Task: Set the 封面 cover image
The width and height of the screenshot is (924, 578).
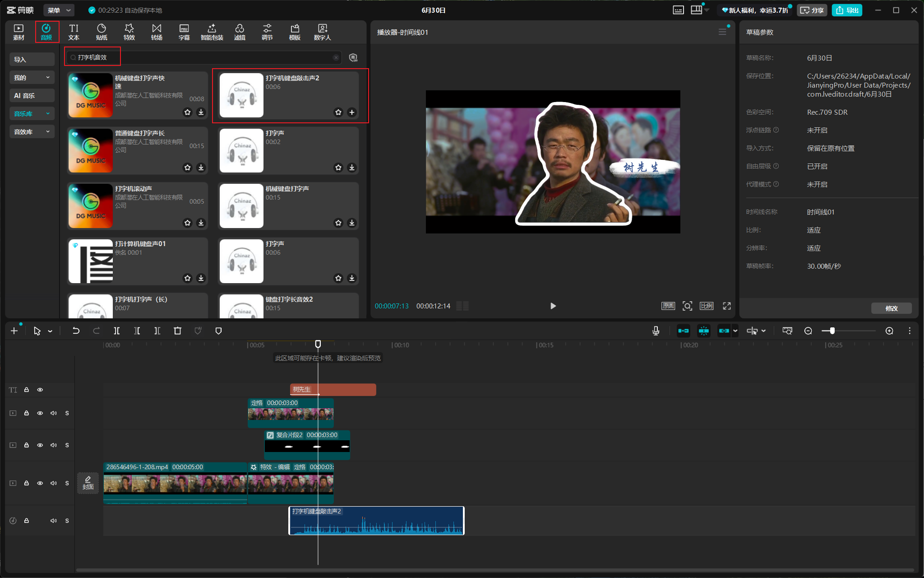Action: click(88, 483)
